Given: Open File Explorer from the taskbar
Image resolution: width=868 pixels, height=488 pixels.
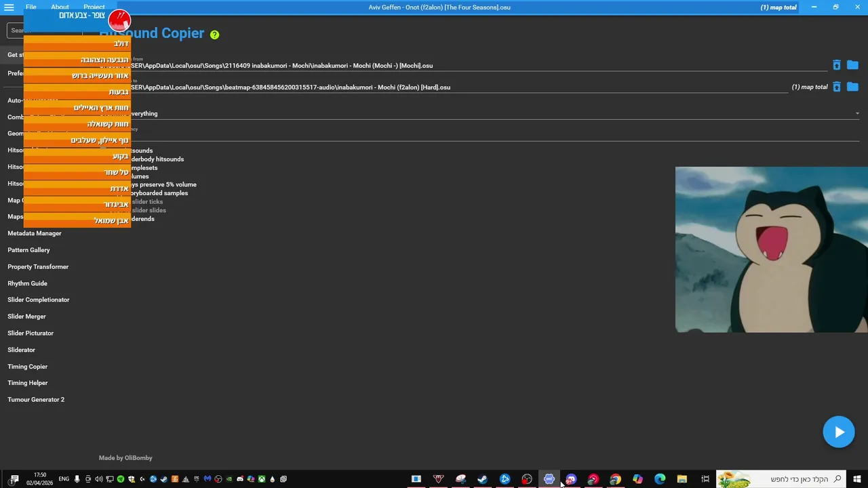Looking at the screenshot, I should (682, 479).
